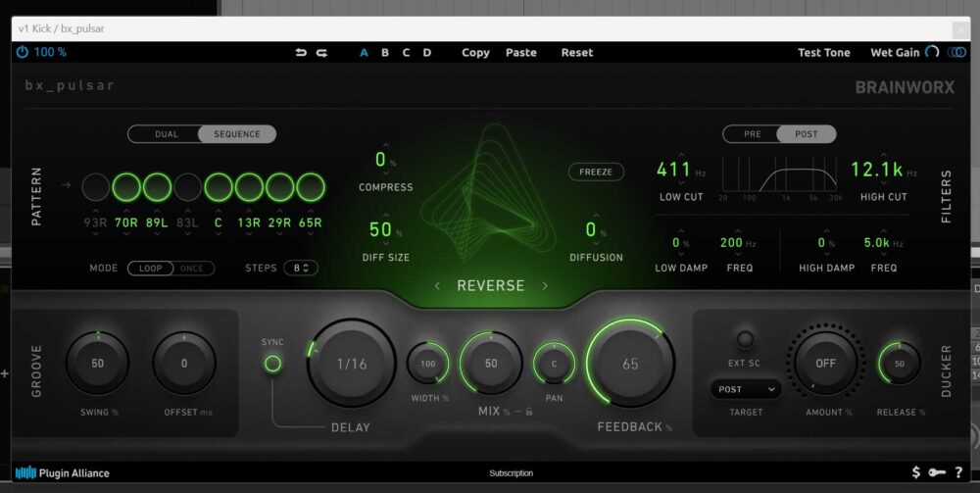Open the STEPS 8 selector

point(301,268)
